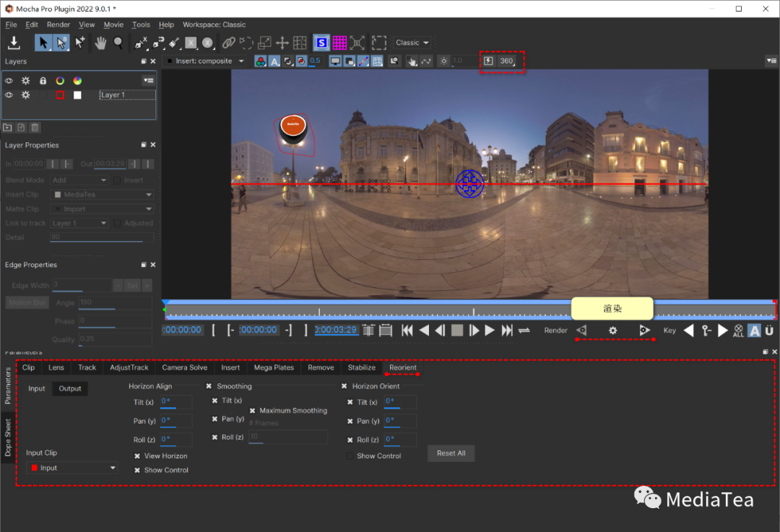Open the Dope Sheet side tab

click(8, 437)
